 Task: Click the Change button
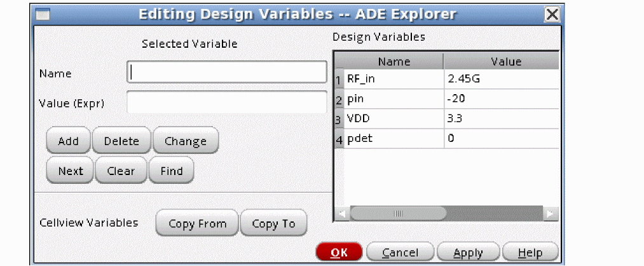pos(186,141)
